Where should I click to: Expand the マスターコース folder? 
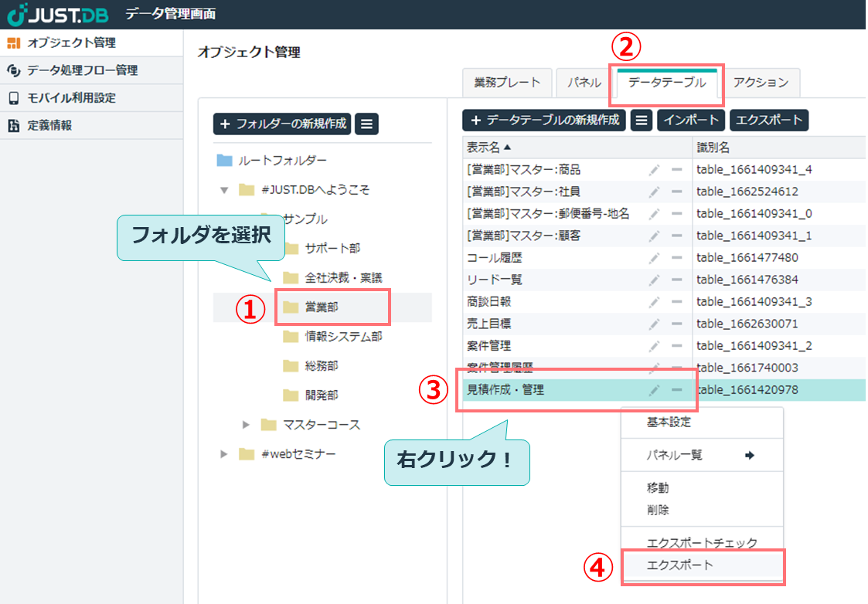click(246, 424)
